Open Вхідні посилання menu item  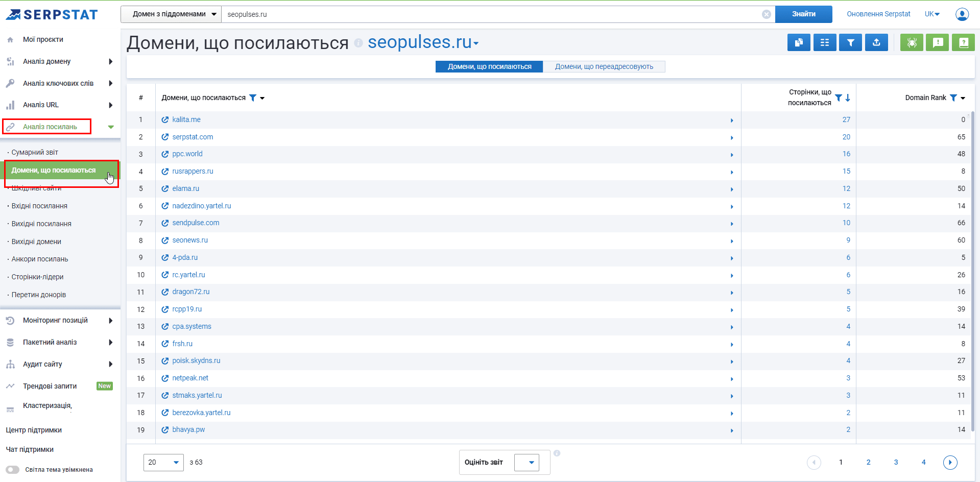pos(39,206)
